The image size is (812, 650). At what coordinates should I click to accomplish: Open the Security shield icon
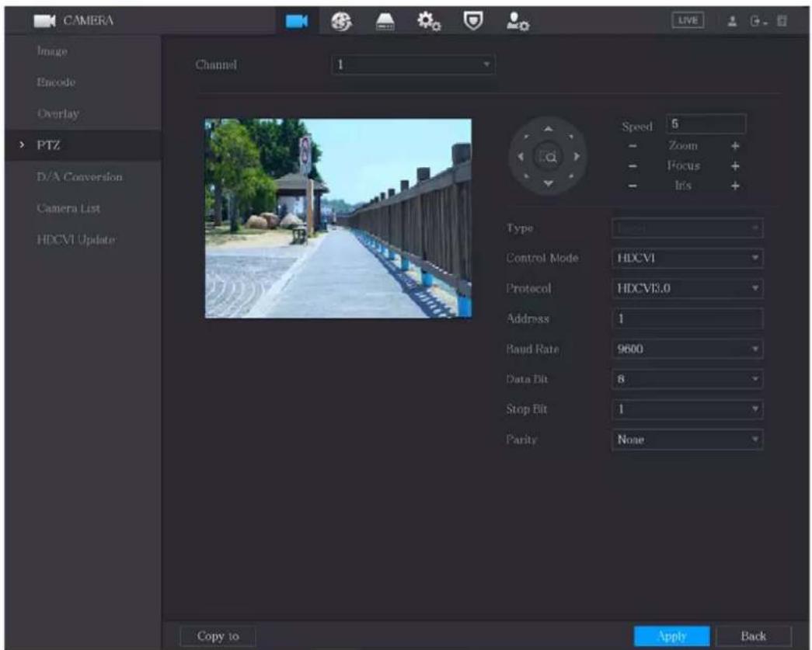(472, 21)
